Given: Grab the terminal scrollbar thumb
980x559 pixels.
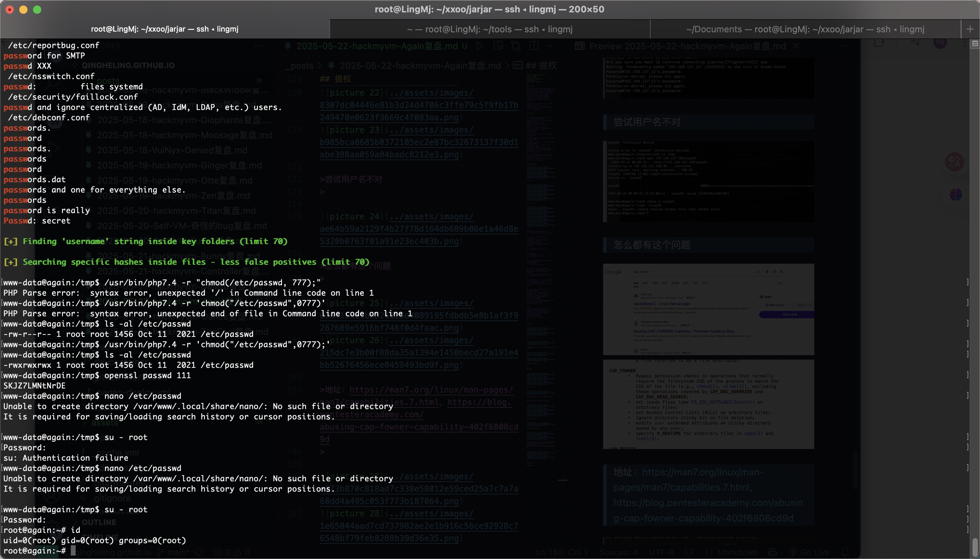Looking at the screenshot, I should [975, 547].
